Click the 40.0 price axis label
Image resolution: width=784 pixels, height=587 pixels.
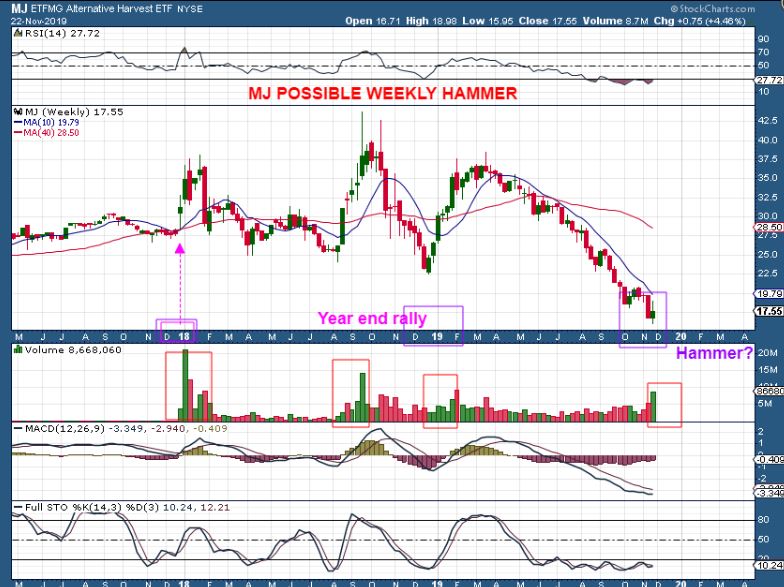[768, 140]
